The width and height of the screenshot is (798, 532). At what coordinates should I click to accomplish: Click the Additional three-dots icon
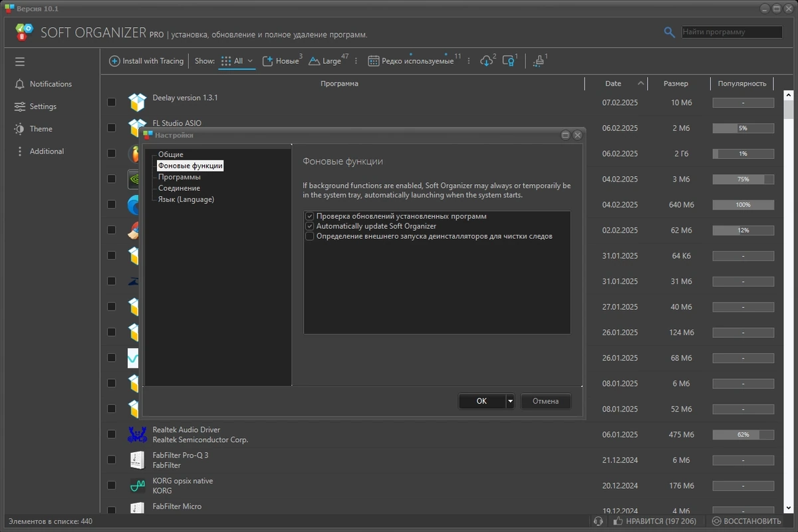click(19, 151)
